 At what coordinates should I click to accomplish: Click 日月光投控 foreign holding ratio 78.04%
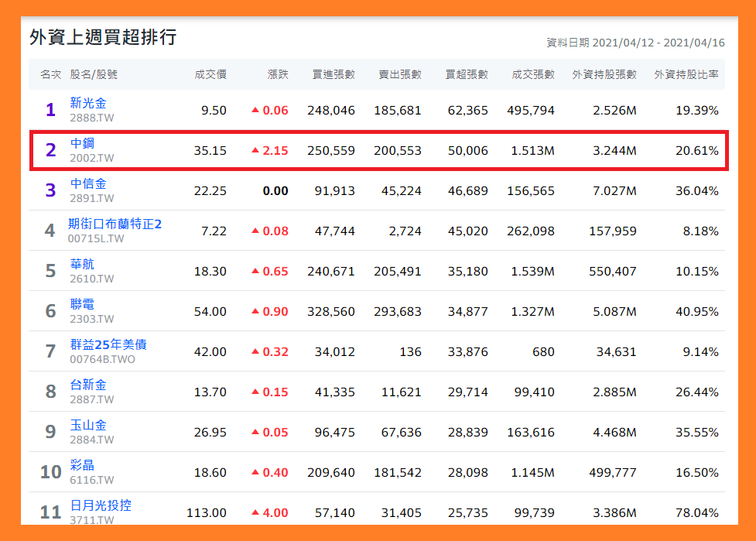tap(696, 513)
